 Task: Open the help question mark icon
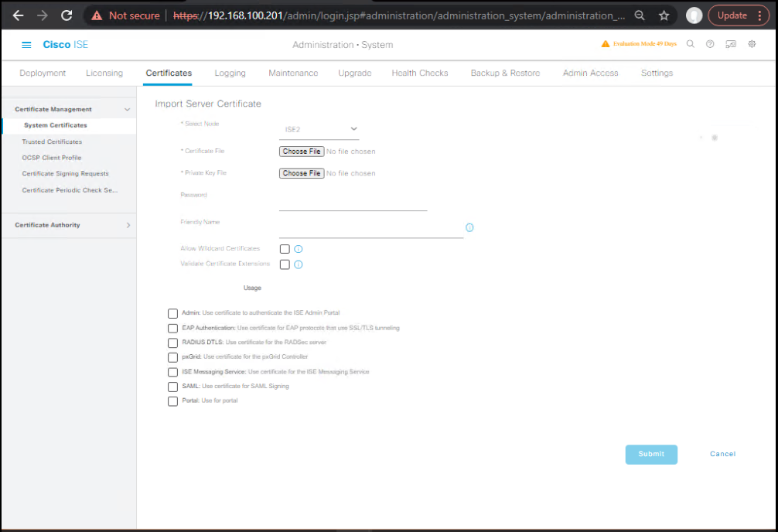click(x=710, y=43)
